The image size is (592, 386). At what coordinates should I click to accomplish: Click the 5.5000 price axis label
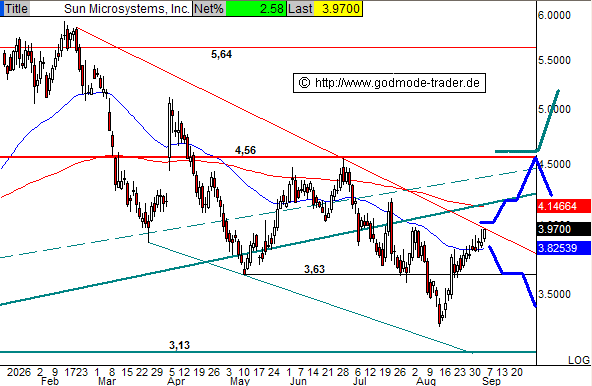(x=554, y=60)
